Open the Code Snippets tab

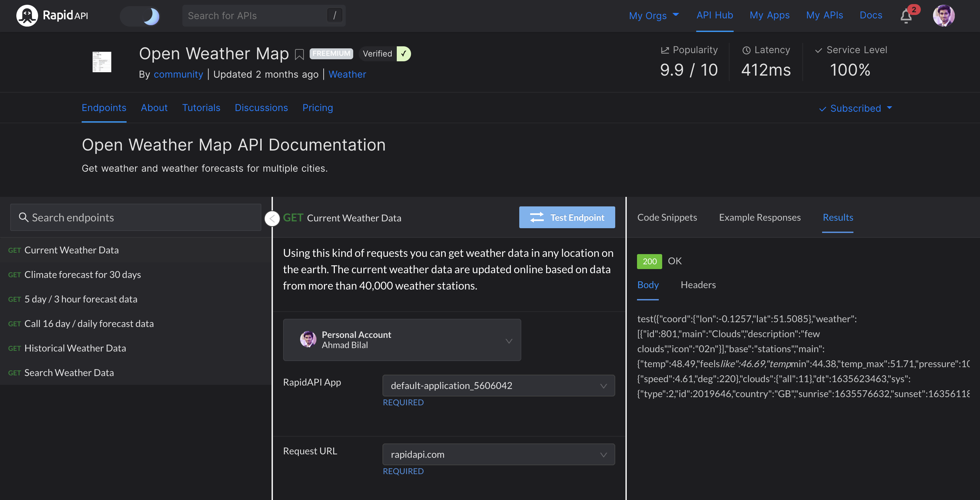(667, 217)
